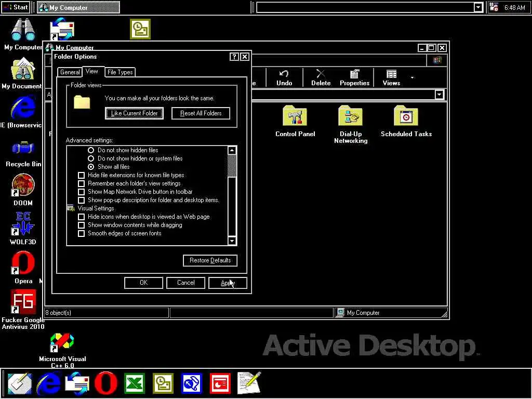Click the task scheduler tray icon
Screen dimensions: 532x399
494,7
